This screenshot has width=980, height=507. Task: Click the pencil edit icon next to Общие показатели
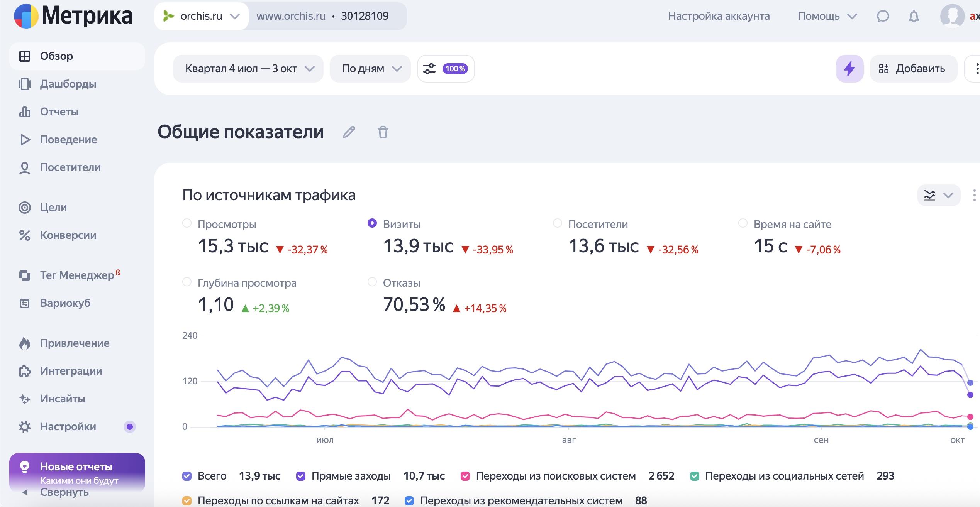[349, 132]
